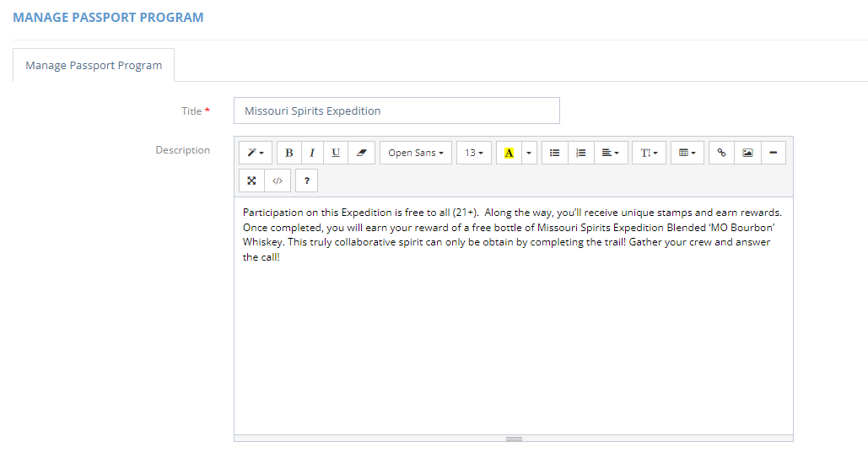Toggle full screen editor mode

point(251,181)
